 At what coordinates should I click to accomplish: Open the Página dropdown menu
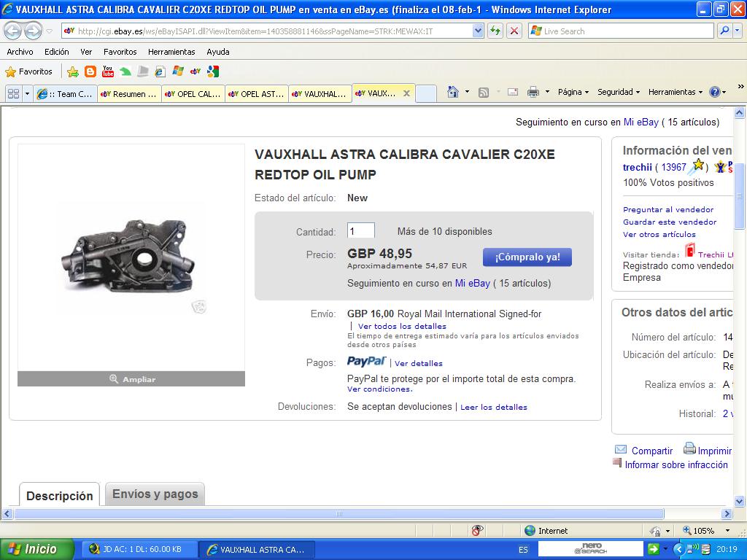click(573, 92)
